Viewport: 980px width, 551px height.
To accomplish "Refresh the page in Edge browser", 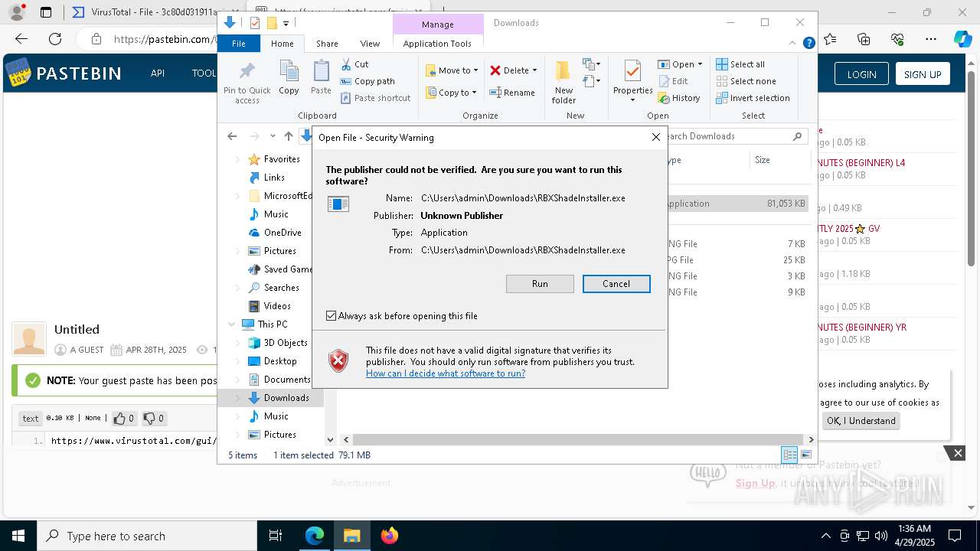I will point(55,39).
